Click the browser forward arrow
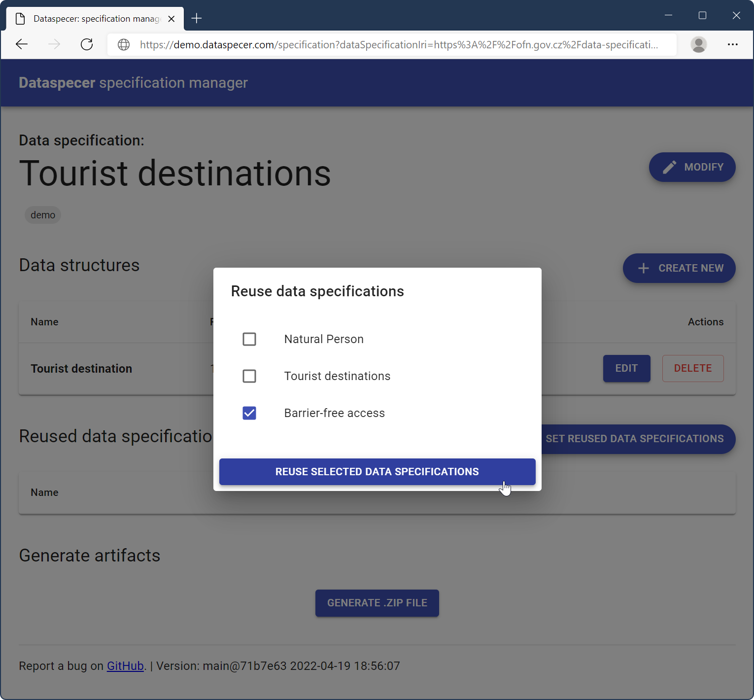Screen dimensions: 754x700 [54, 44]
